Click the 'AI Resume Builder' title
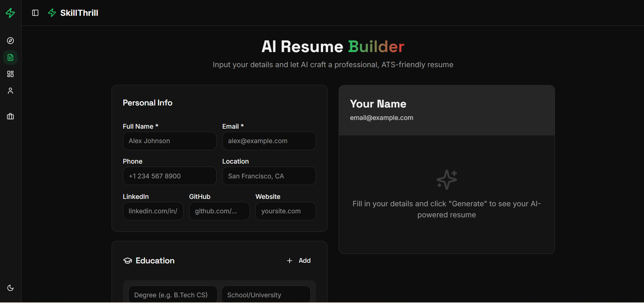Screen dimensions: 644x303 coord(333,46)
